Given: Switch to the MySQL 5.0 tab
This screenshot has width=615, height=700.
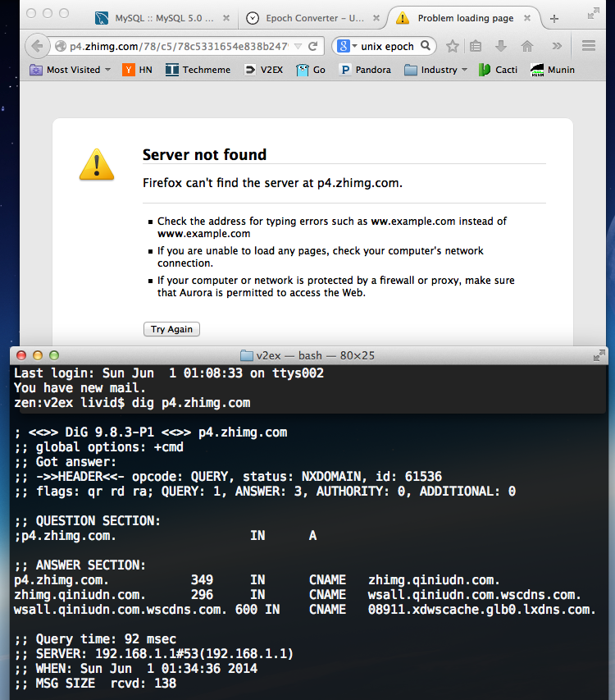Looking at the screenshot, I should [156, 18].
